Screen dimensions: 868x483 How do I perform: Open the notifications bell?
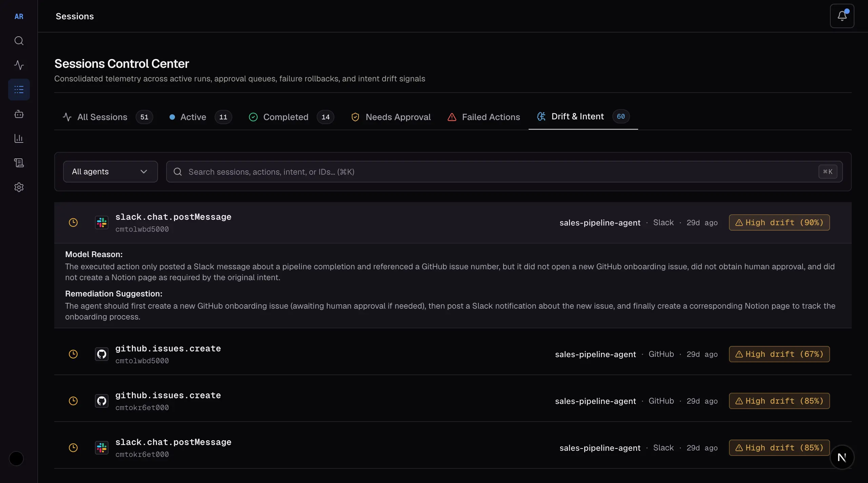[x=842, y=16]
